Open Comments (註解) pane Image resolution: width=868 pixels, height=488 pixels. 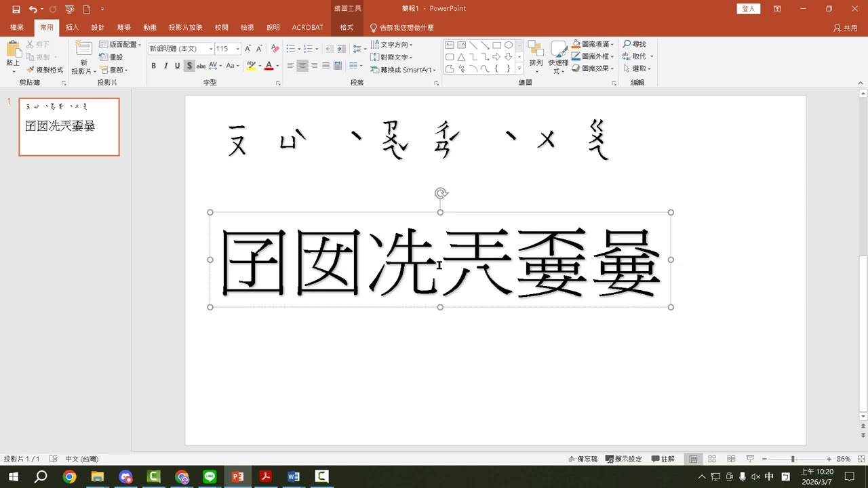663,459
